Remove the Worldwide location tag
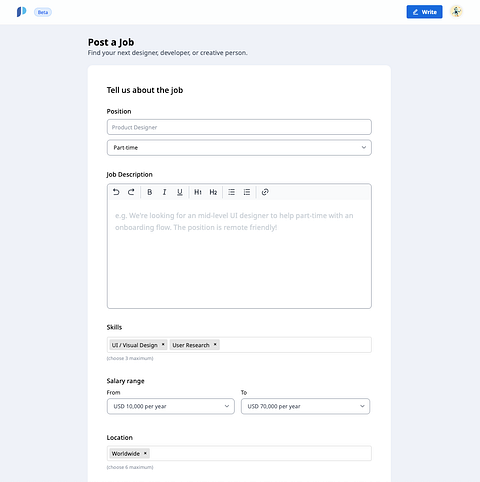The height and width of the screenshot is (482, 480). (145, 453)
